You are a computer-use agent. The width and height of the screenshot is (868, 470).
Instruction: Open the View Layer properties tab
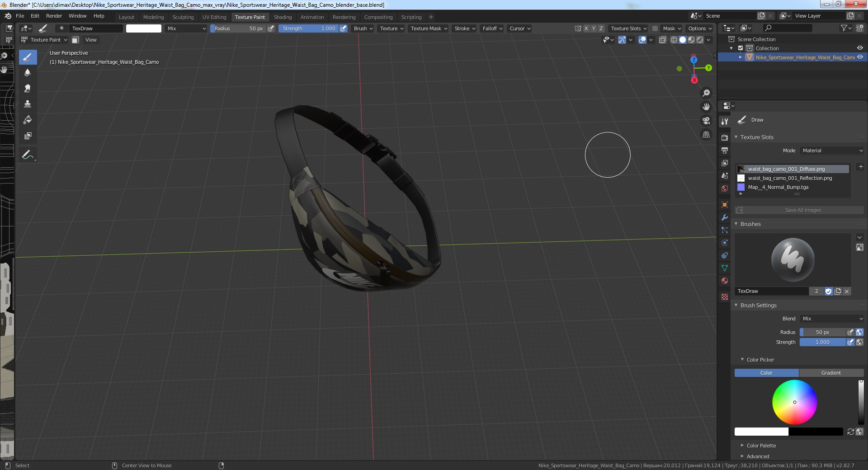tap(725, 163)
